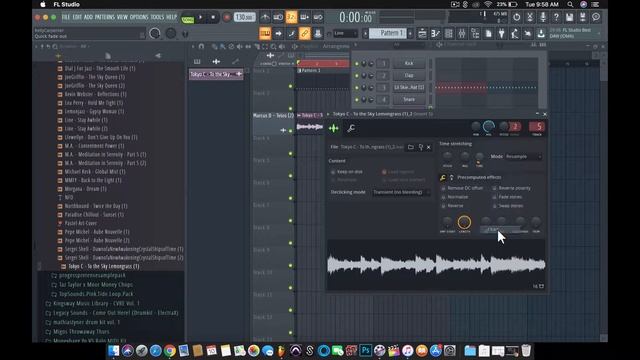Open the Pattern 1 selector
This screenshot has width=640, height=360.
388,33
